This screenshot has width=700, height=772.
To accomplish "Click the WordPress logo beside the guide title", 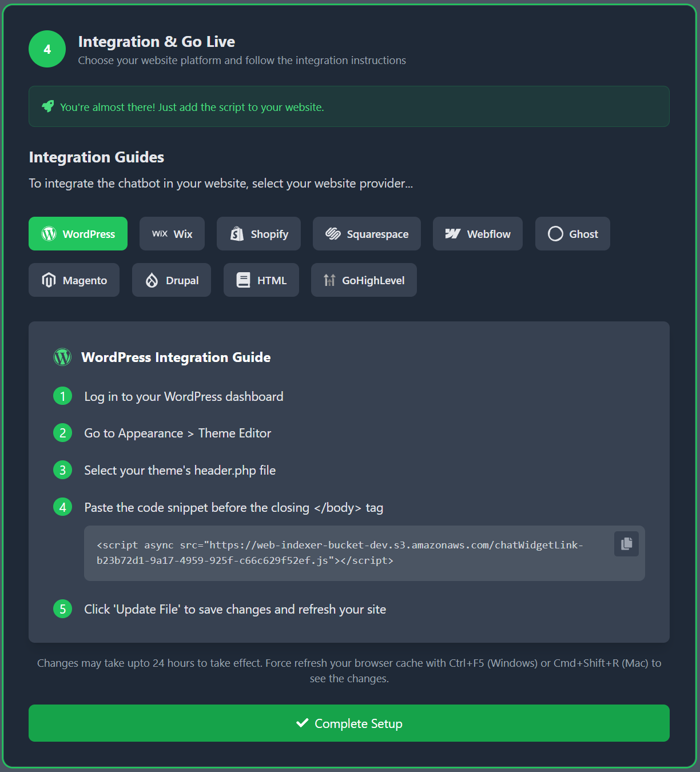I will [62, 357].
